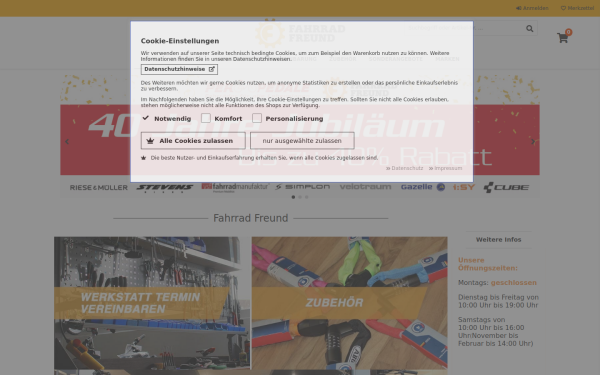600x375 pixels.
Task: Open Datenschutz link in cookie dialog
Action: coord(404,168)
